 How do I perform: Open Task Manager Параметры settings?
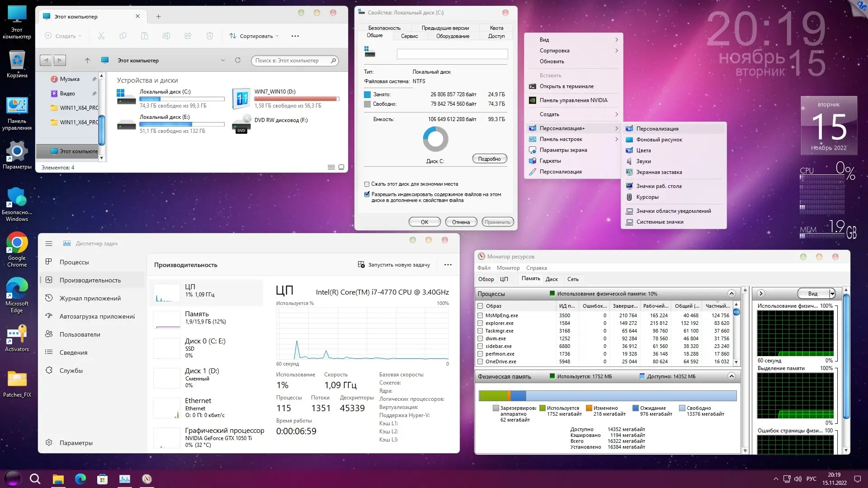click(x=75, y=443)
